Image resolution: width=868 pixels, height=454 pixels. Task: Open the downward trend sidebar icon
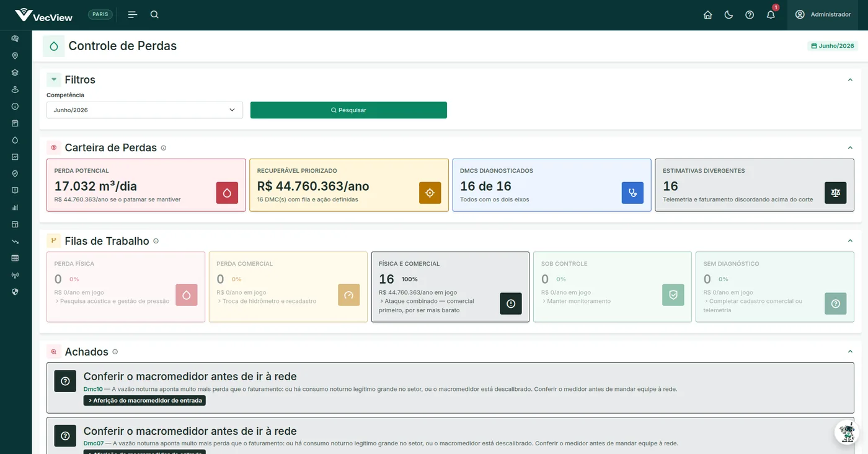tap(15, 241)
